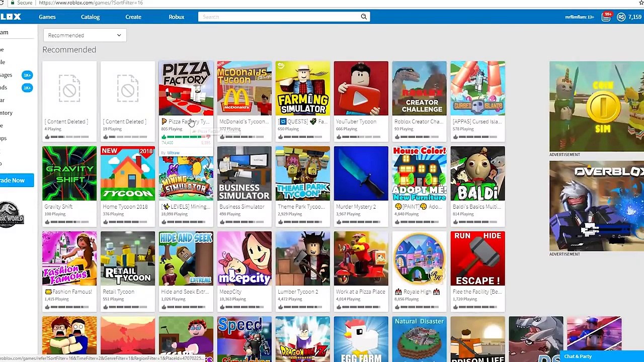Image resolution: width=644 pixels, height=362 pixels.
Task: Open Dragon Ball Z game thumbnail
Action: click(303, 339)
